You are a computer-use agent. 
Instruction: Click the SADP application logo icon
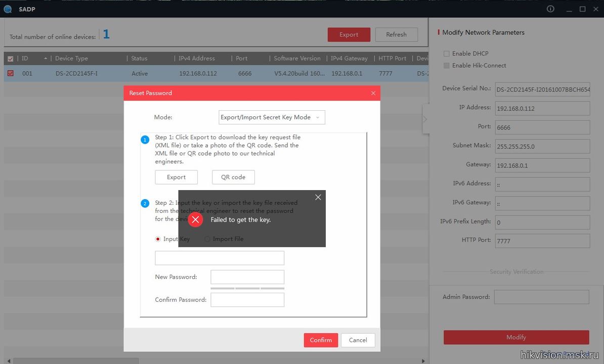pos(8,9)
